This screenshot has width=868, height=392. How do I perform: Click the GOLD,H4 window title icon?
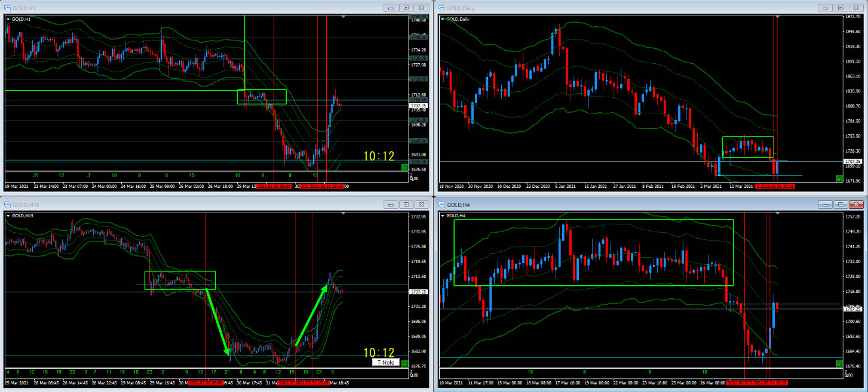[x=442, y=204]
